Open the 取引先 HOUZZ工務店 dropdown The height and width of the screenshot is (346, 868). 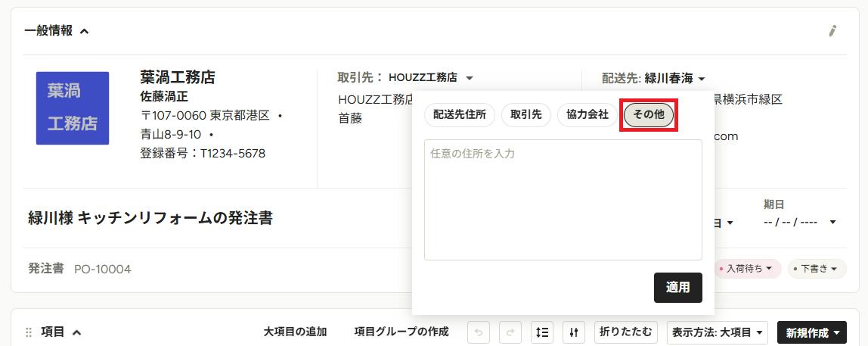(x=470, y=78)
